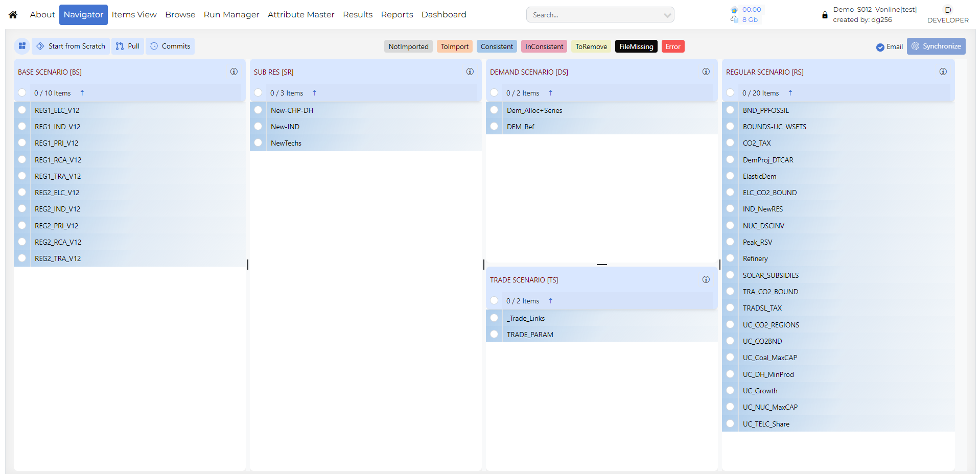Select the REG1_ELC_V12 radio button

pyautogui.click(x=22, y=110)
